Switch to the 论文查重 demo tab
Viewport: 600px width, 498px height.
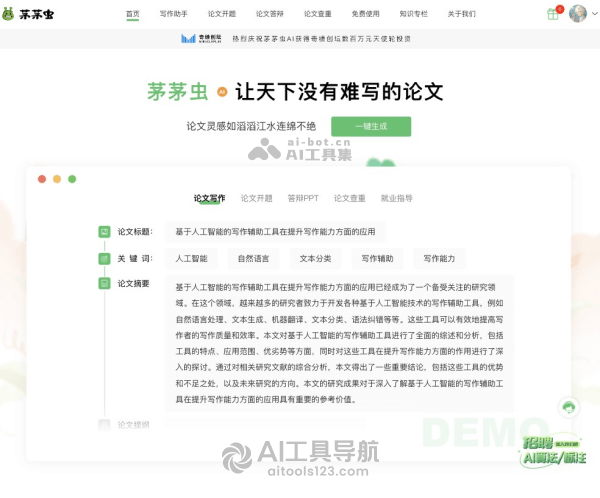click(350, 198)
